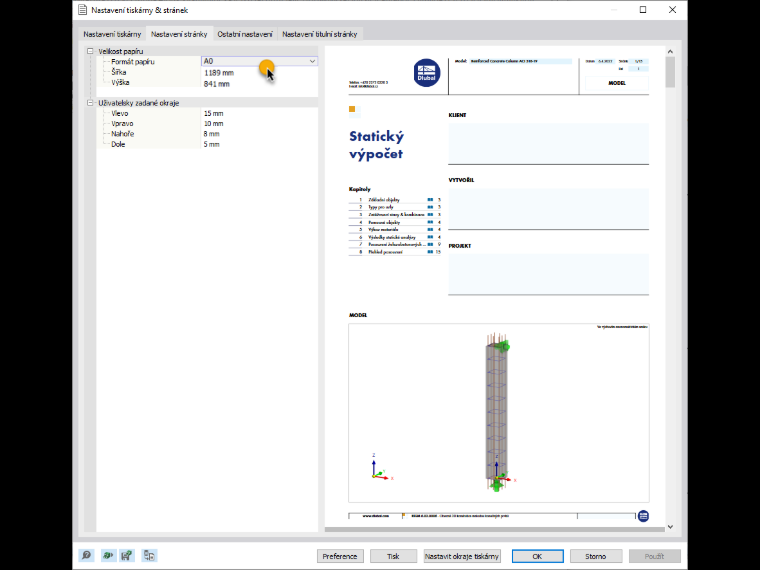Select the 'Šířka' row label

(x=119, y=72)
